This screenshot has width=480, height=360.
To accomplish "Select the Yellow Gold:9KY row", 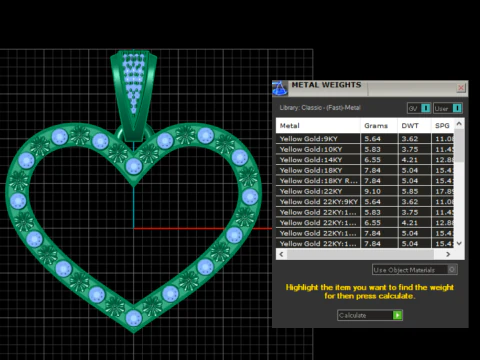I will click(x=365, y=139).
